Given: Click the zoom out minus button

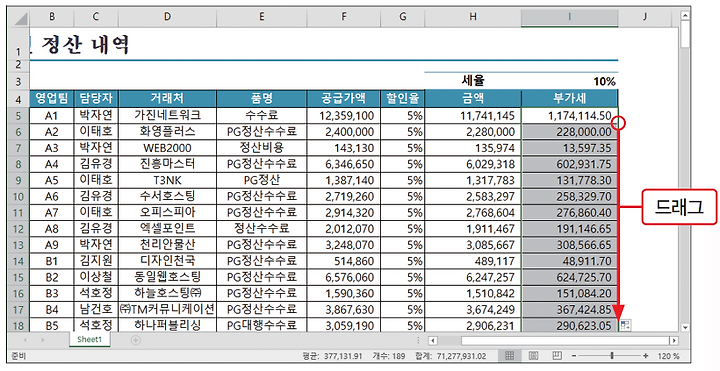Looking at the screenshot, I should [574, 356].
